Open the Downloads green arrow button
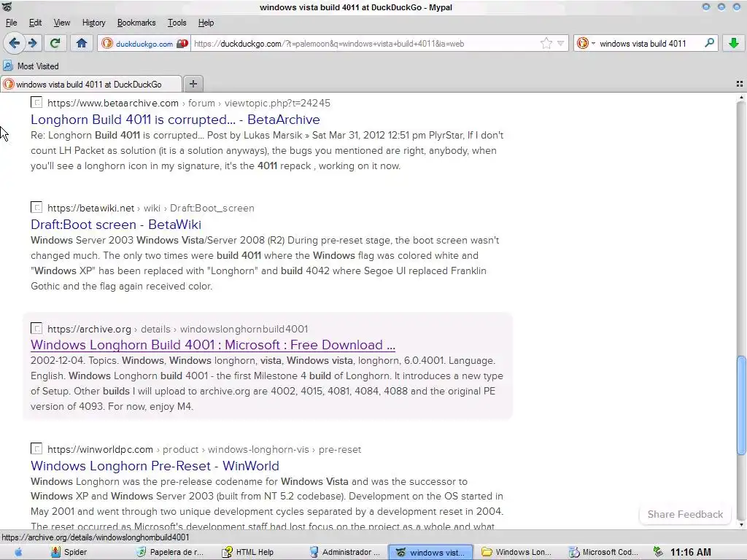 pos(734,43)
